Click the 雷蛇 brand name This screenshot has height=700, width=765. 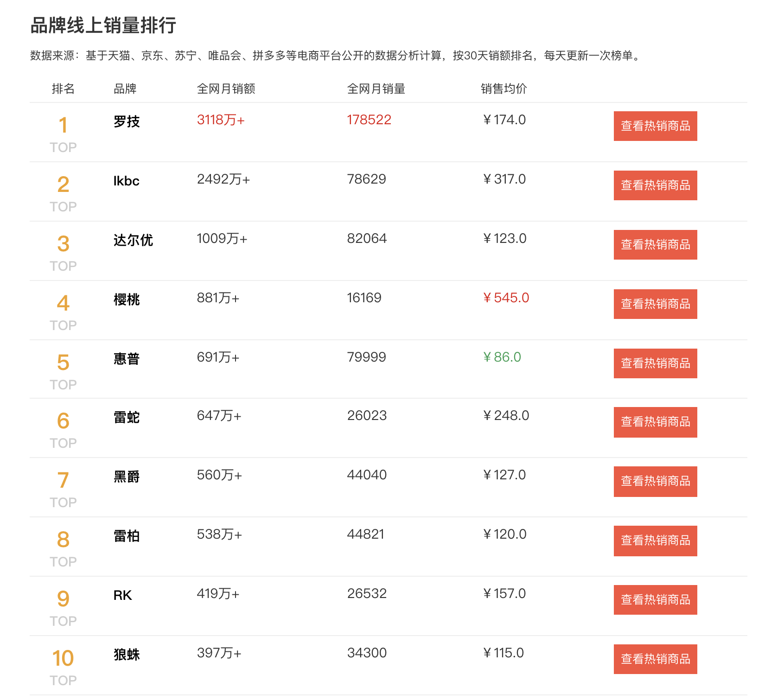point(127,417)
